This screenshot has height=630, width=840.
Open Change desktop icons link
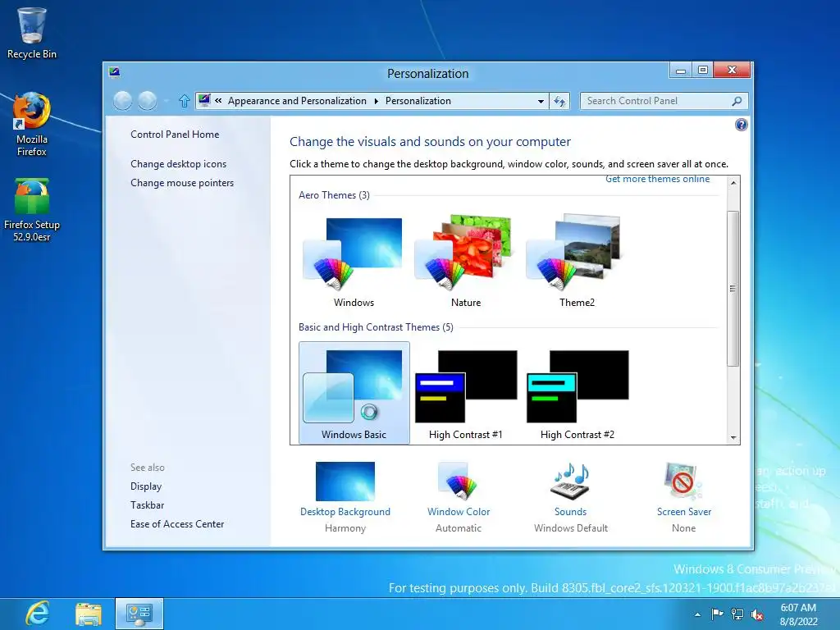[x=178, y=164]
